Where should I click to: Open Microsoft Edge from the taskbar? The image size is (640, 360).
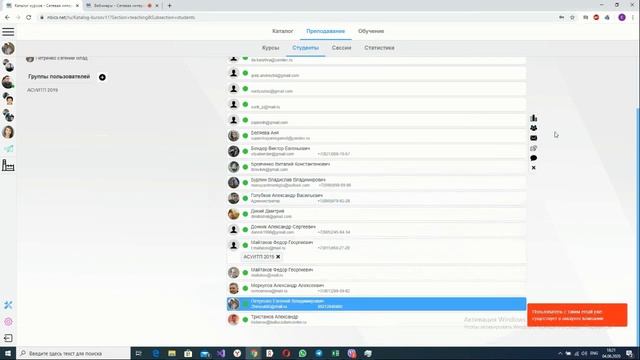[156, 353]
